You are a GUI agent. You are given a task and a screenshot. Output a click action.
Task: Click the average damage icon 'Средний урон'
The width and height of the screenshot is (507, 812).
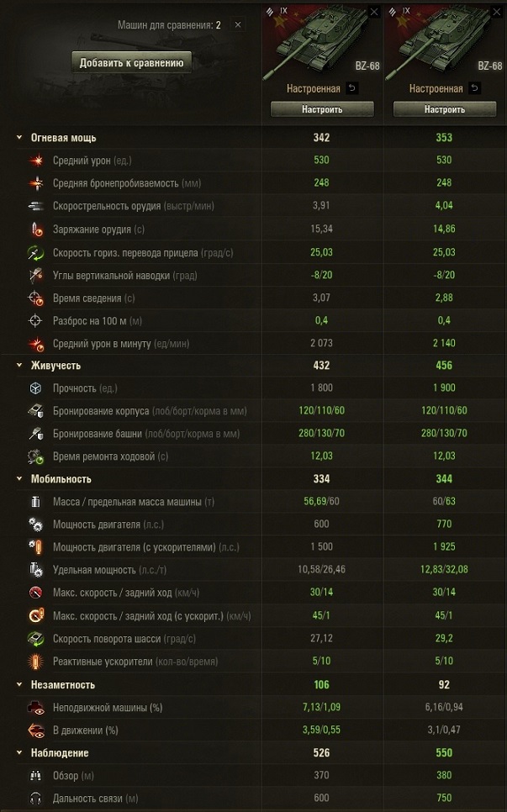coord(36,161)
